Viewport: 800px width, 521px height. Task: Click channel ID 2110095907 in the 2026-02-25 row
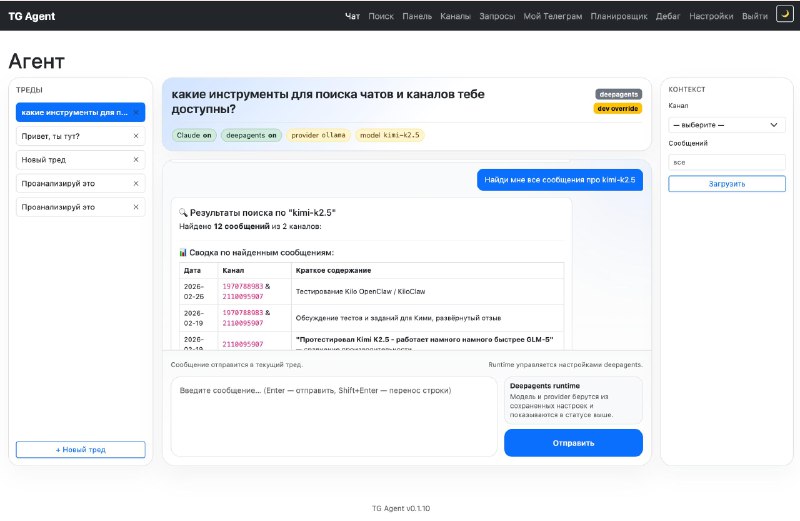[243, 296]
